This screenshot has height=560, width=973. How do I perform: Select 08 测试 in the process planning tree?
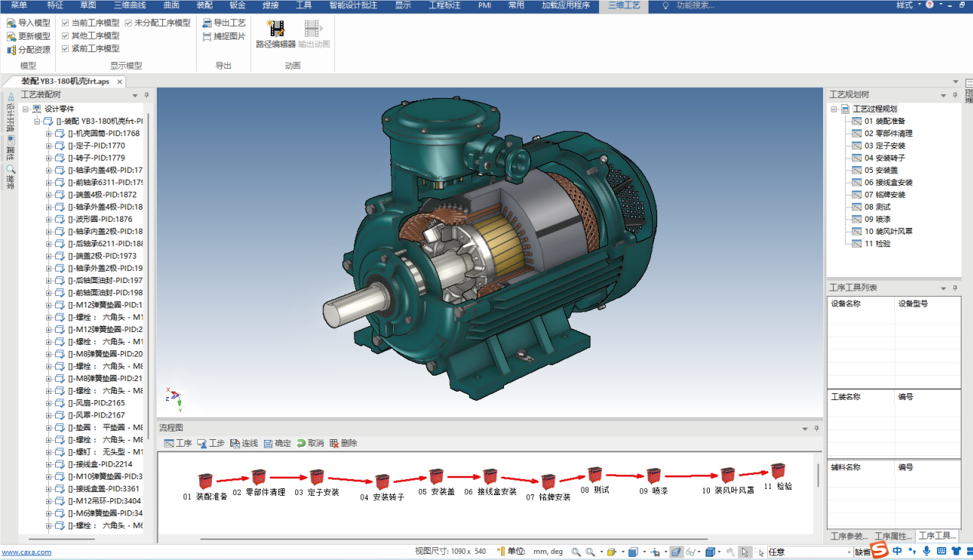pyautogui.click(x=877, y=207)
